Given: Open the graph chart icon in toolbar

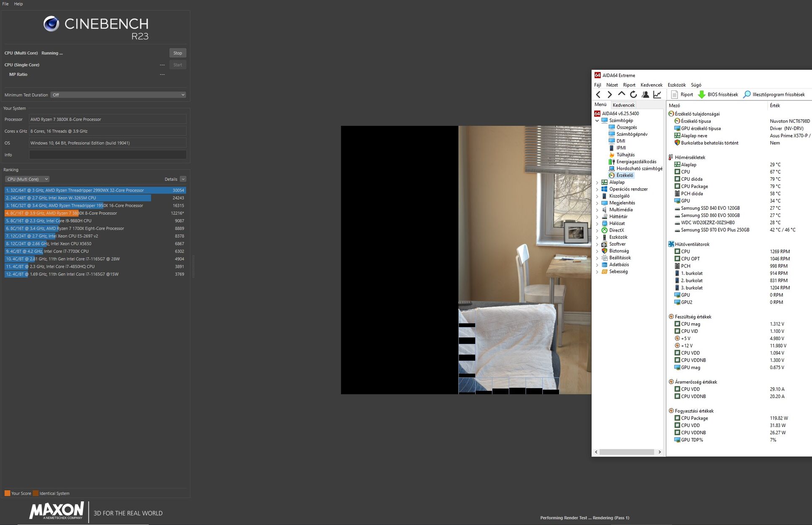Looking at the screenshot, I should click(657, 95).
